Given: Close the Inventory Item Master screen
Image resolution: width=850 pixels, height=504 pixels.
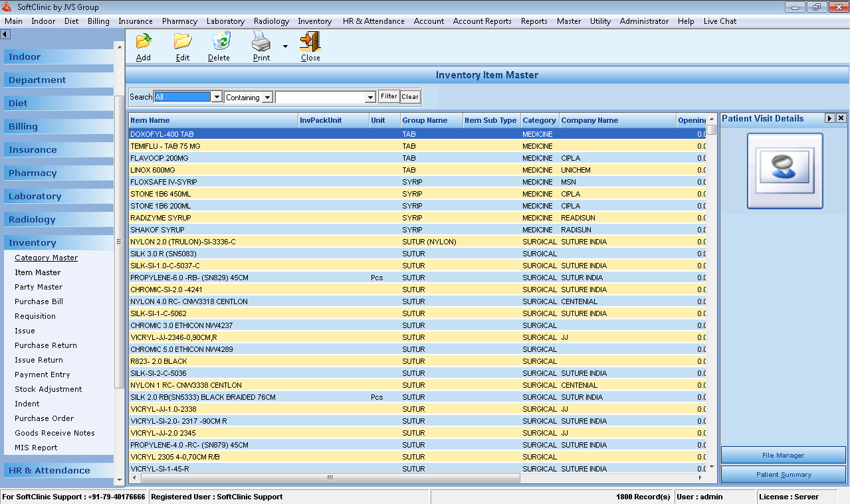Looking at the screenshot, I should (x=310, y=46).
